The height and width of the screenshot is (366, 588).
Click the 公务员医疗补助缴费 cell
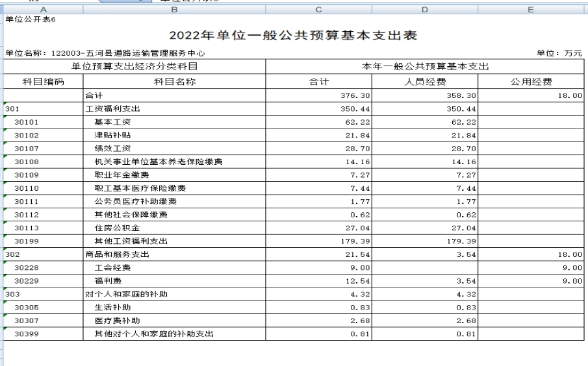tap(174, 202)
